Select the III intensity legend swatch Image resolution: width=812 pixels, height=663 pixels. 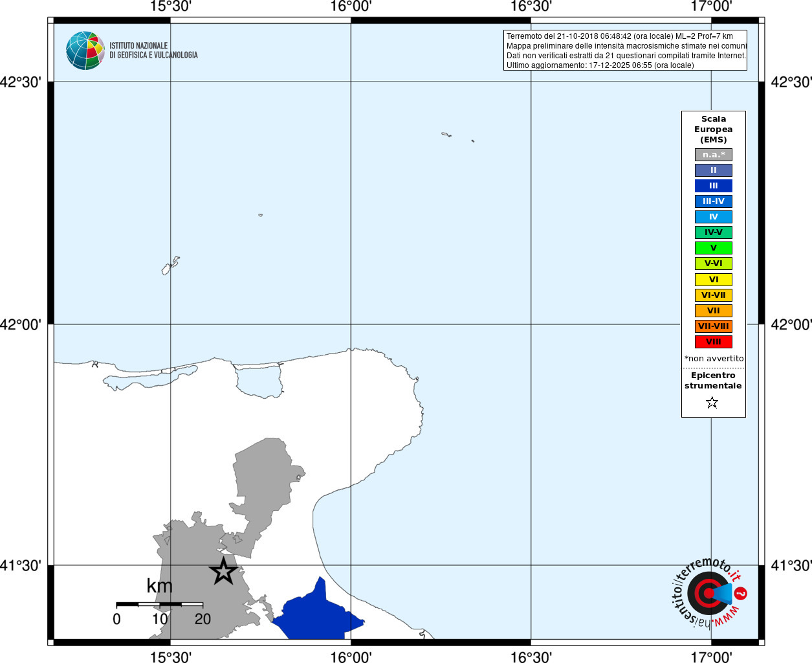[x=713, y=186]
